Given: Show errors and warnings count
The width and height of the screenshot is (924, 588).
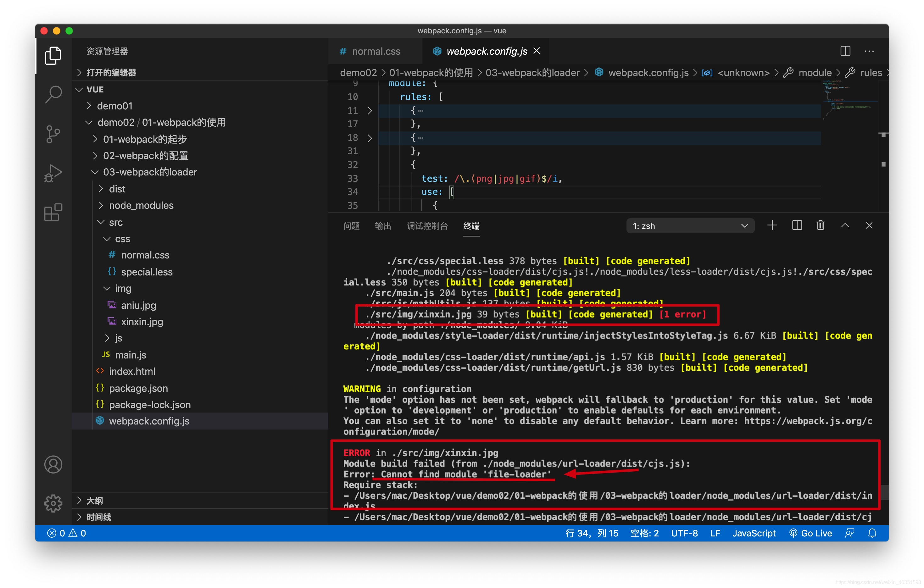Looking at the screenshot, I should tap(66, 533).
